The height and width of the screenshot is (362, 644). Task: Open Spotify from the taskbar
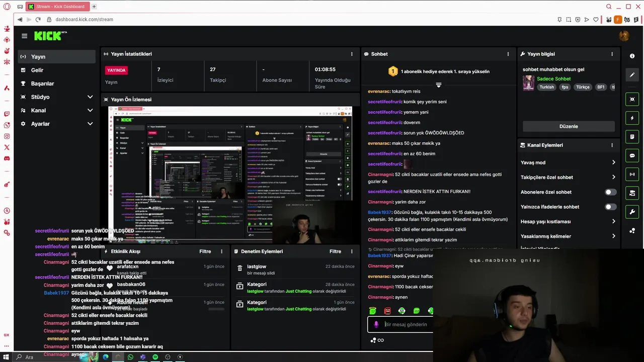tap(155, 357)
